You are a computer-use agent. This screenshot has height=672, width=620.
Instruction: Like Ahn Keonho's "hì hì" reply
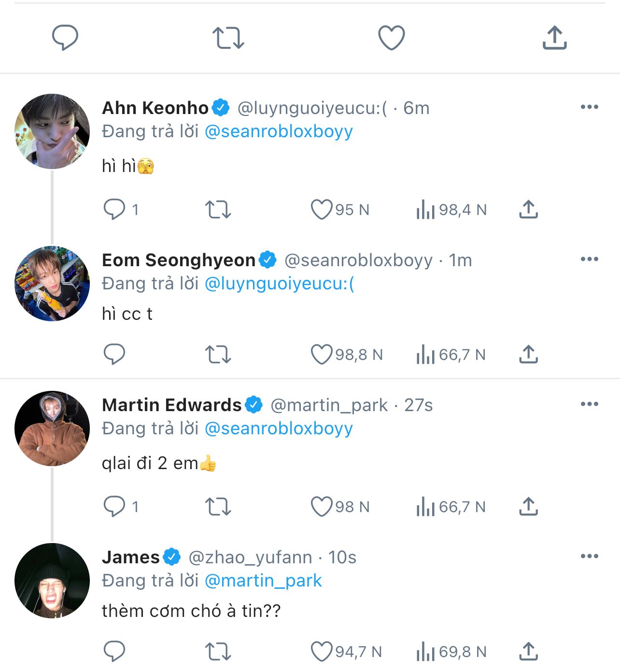322,209
